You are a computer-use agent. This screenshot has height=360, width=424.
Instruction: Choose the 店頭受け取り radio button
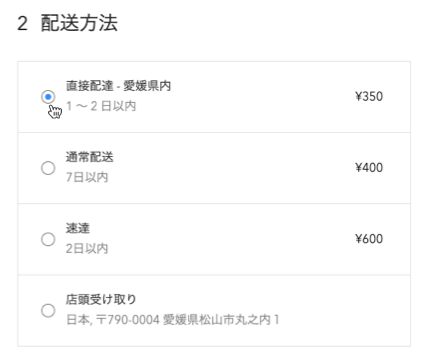pos(48,310)
